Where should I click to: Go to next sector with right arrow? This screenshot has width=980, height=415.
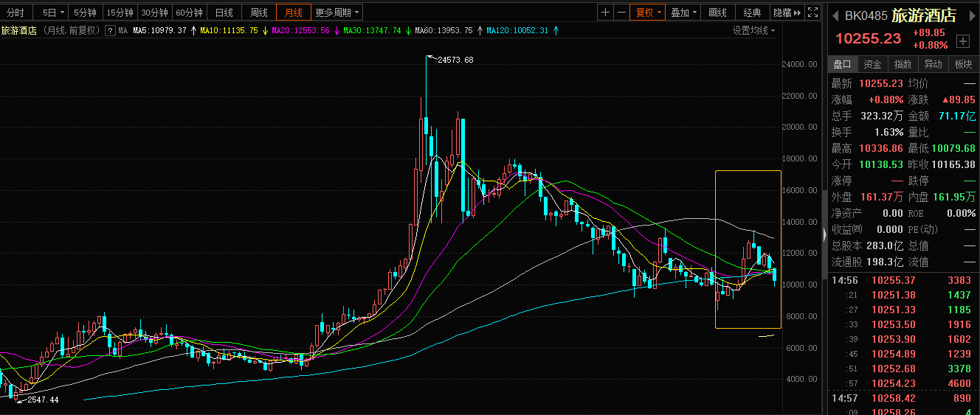(x=973, y=15)
